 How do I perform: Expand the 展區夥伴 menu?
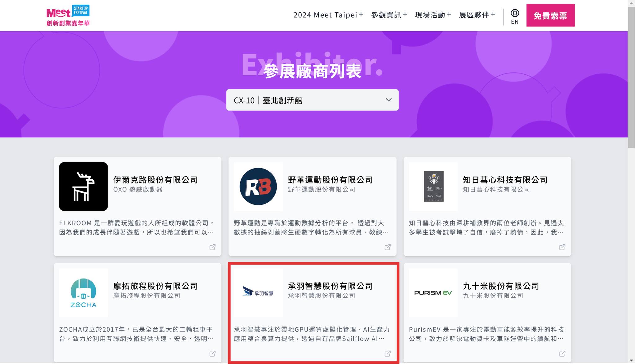[477, 15]
